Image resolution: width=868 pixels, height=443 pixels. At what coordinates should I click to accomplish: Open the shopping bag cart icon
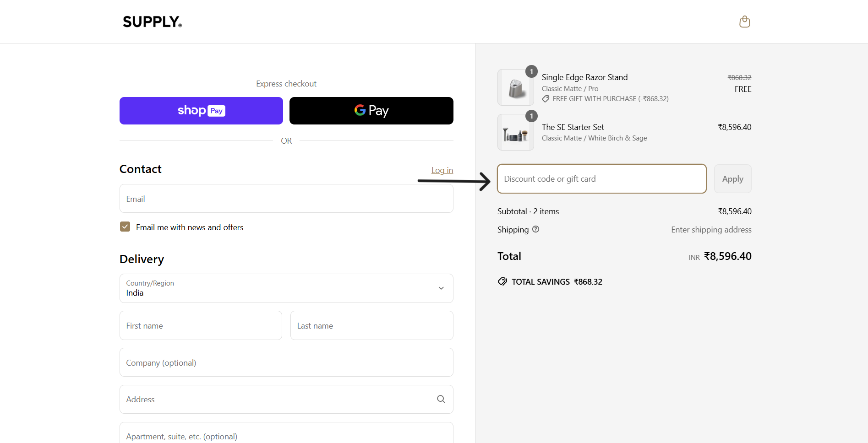coord(744,22)
